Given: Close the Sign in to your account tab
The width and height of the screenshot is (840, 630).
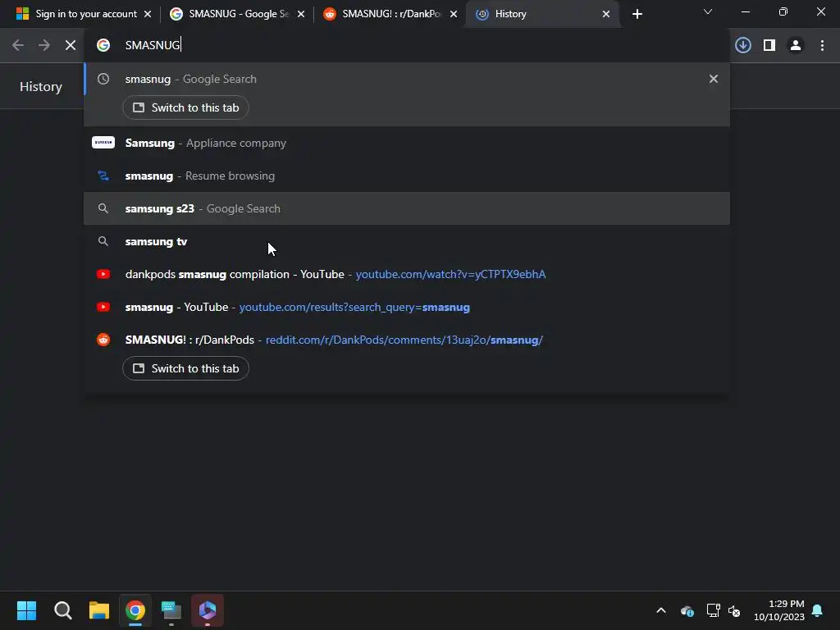Looking at the screenshot, I should [x=148, y=14].
